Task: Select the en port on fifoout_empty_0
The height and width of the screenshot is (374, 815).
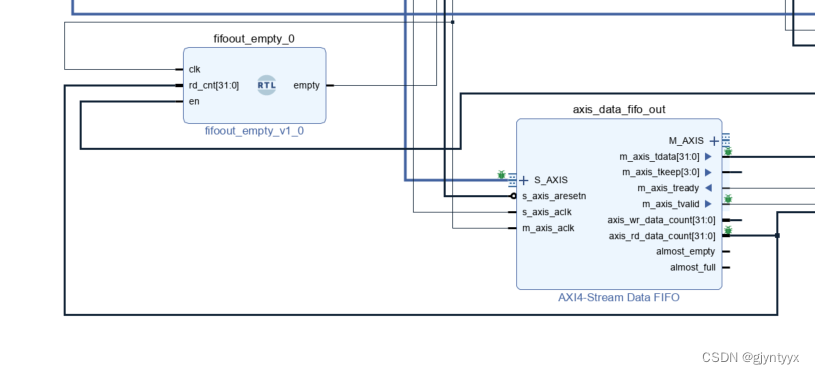Action: pyautogui.click(x=194, y=101)
